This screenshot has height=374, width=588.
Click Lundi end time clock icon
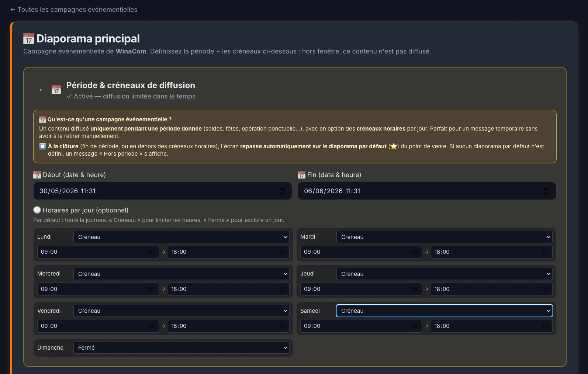pyautogui.click(x=282, y=252)
